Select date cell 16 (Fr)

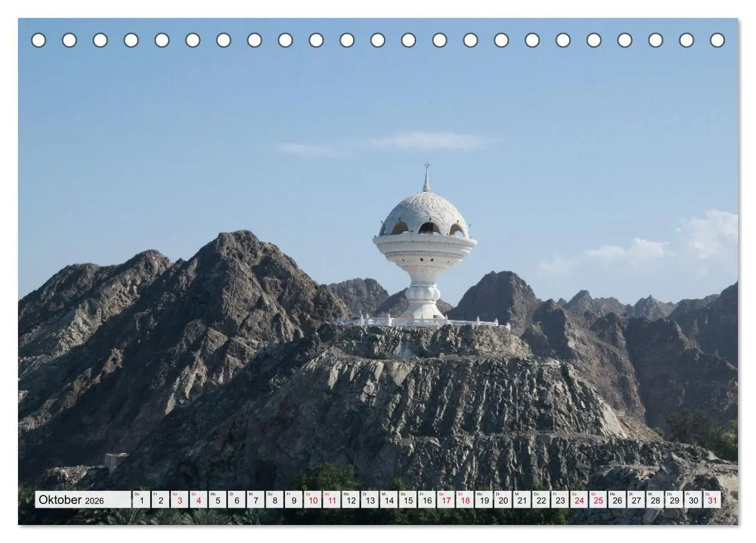pyautogui.click(x=427, y=500)
